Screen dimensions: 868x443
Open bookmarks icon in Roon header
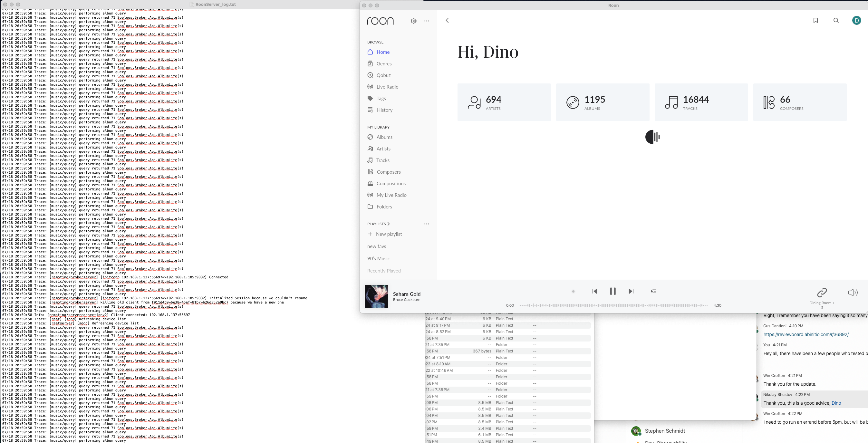pyautogui.click(x=815, y=21)
